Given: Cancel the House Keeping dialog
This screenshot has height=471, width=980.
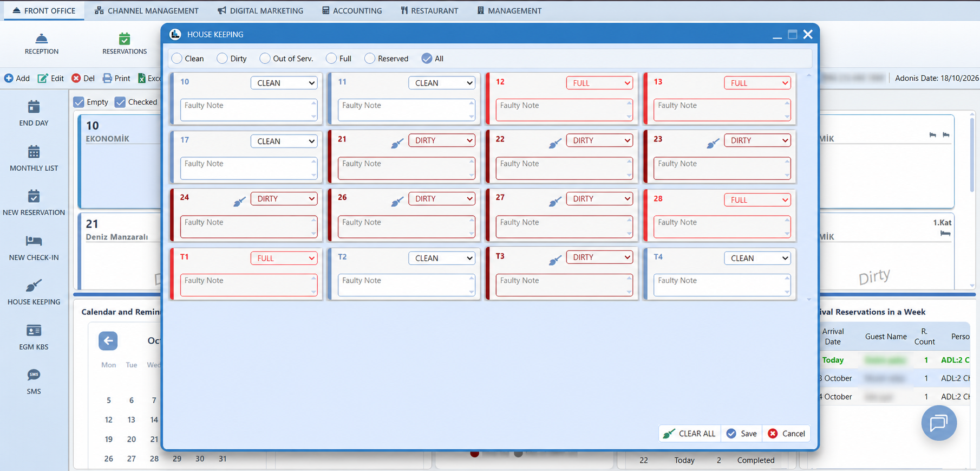Looking at the screenshot, I should click(x=787, y=434).
